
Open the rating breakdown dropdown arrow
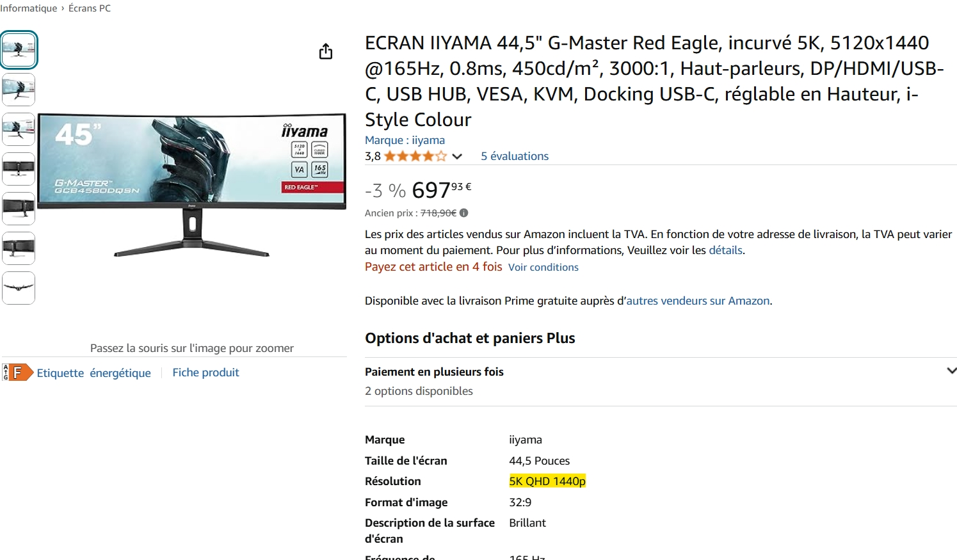457,156
